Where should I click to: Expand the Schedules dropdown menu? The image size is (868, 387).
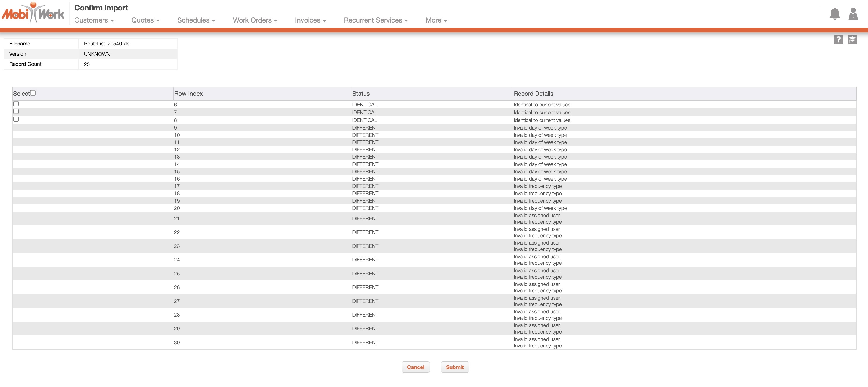tap(196, 20)
